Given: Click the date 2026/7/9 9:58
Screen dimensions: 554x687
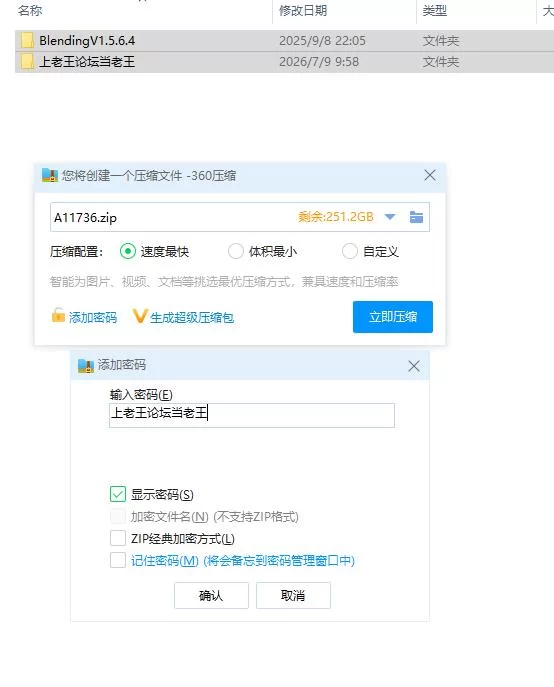Looking at the screenshot, I should 319,62.
